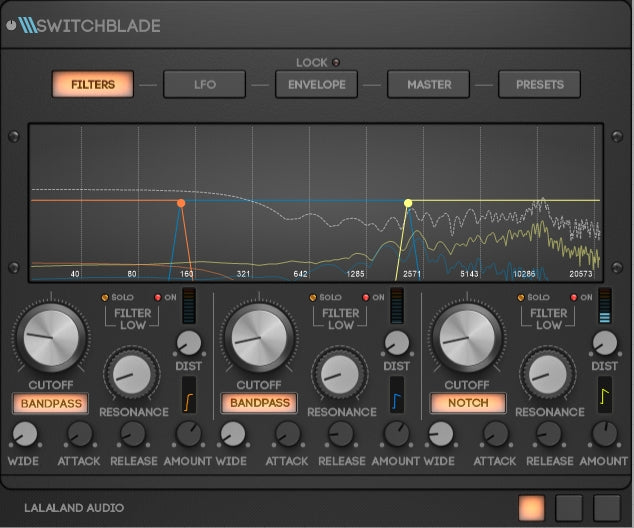
Task: Open the Notch filter type selector
Action: pyautogui.click(x=468, y=404)
